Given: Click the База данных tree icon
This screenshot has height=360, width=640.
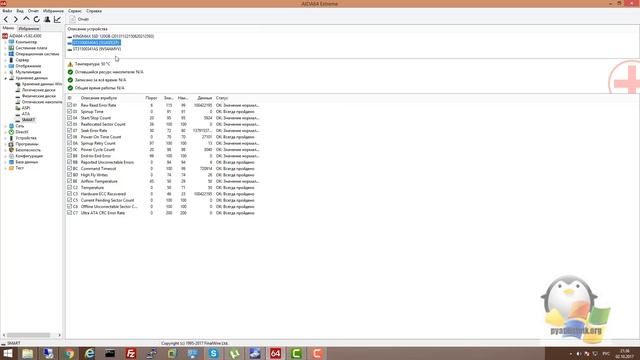Looking at the screenshot, I should [11, 162].
